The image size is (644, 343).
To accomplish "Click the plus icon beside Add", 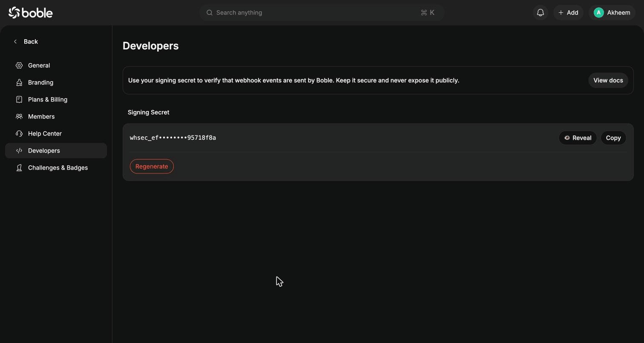I will coord(561,13).
